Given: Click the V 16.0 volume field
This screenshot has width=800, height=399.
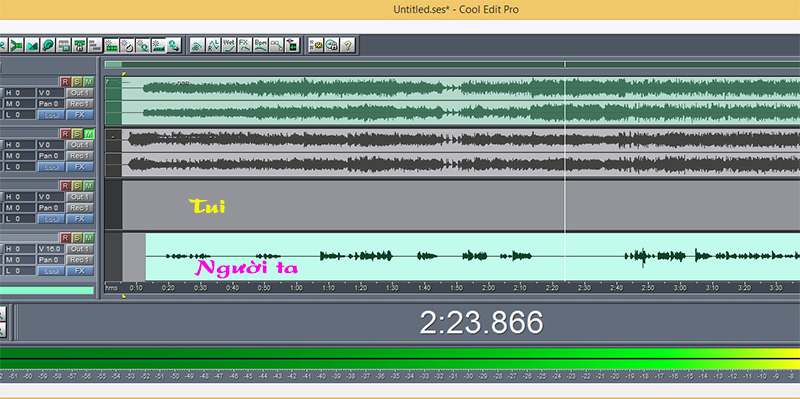Looking at the screenshot, I should (52, 249).
